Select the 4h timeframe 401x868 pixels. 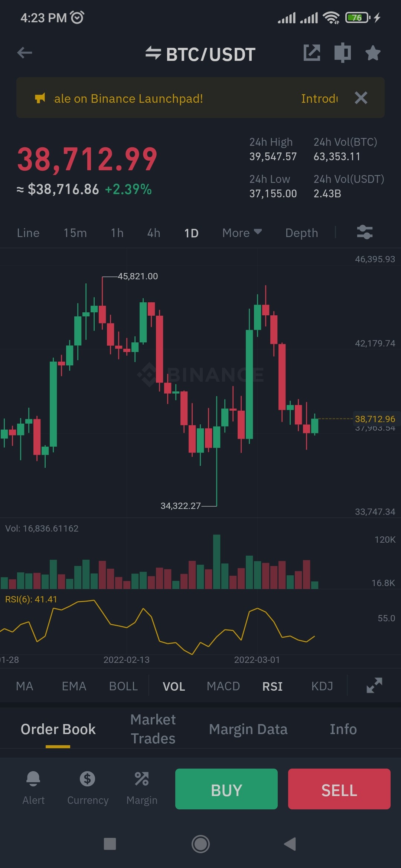[154, 233]
